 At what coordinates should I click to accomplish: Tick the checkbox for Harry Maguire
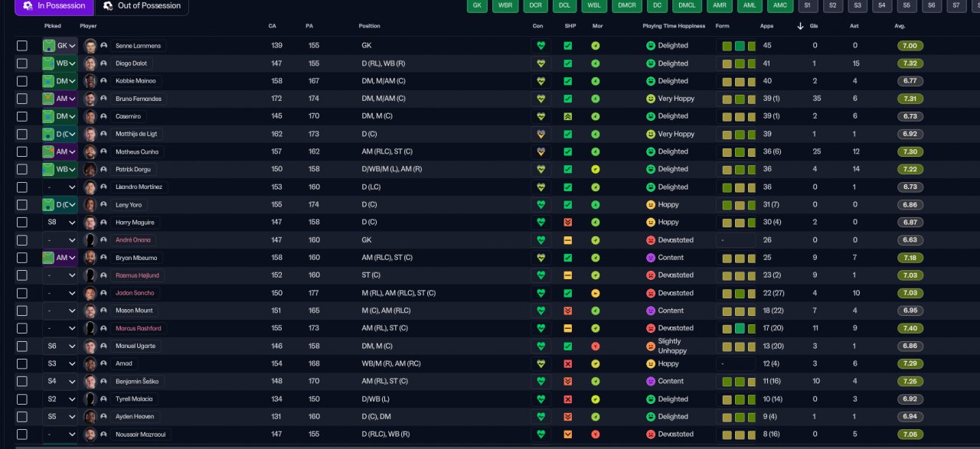(22, 223)
